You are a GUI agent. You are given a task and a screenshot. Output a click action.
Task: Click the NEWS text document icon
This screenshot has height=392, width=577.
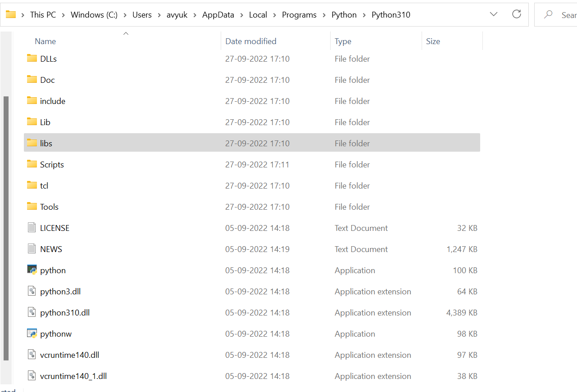[x=32, y=249]
